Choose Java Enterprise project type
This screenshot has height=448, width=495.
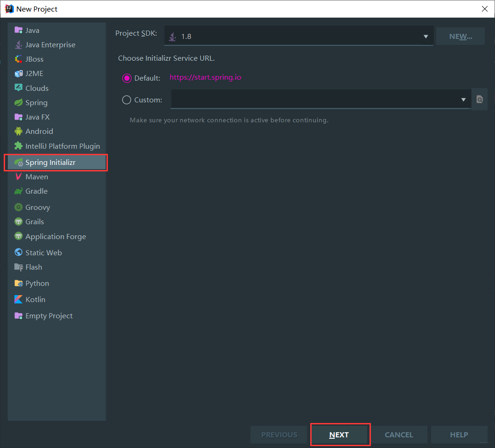[50, 45]
